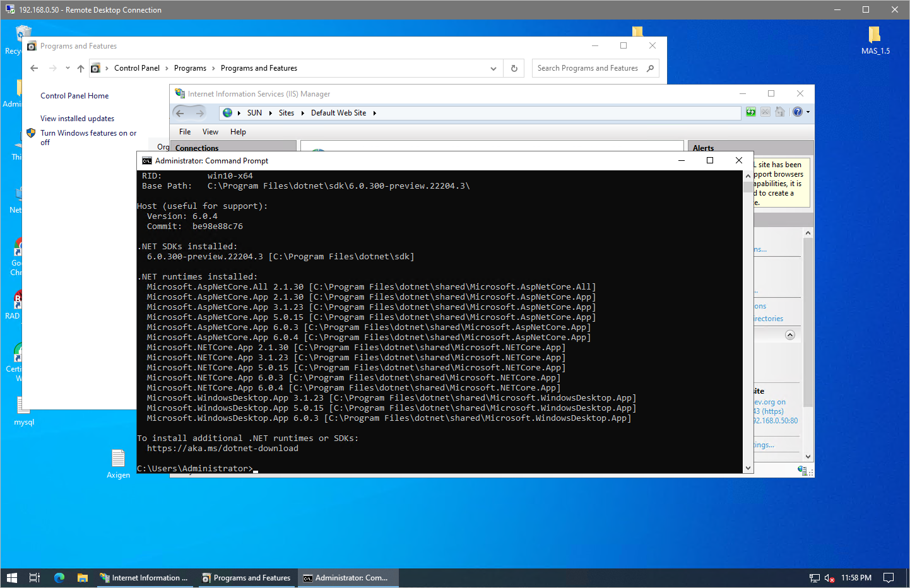Open the View menu in IIS Manager
This screenshot has width=910, height=588.
pos(210,132)
